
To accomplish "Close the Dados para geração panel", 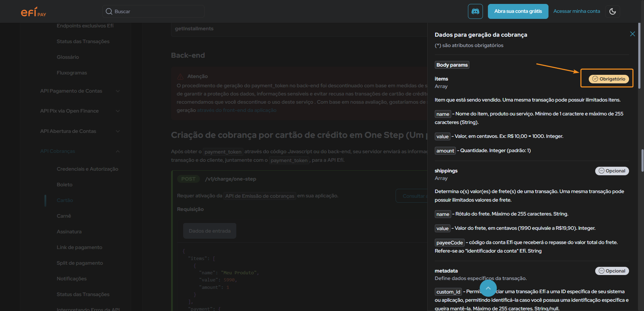I will tap(632, 34).
